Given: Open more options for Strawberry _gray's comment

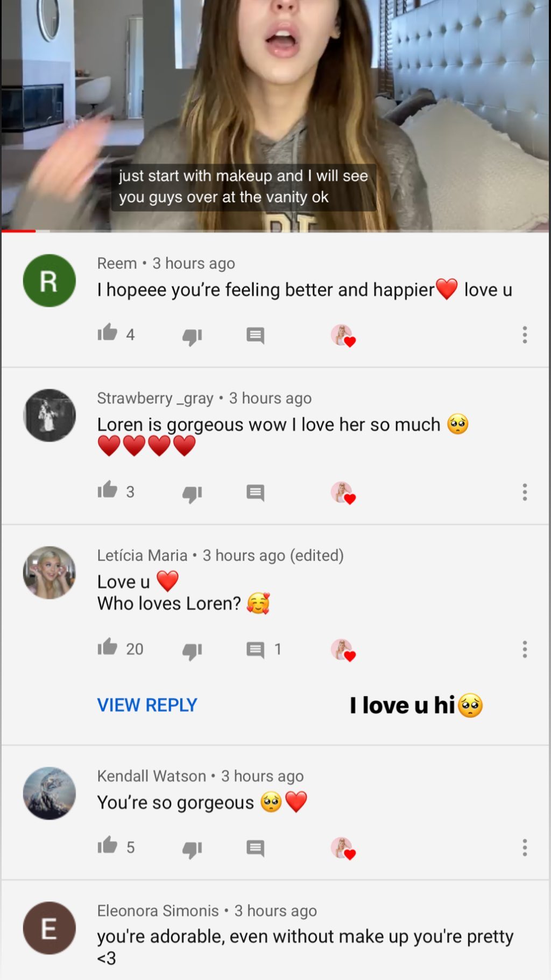Looking at the screenshot, I should coord(525,492).
